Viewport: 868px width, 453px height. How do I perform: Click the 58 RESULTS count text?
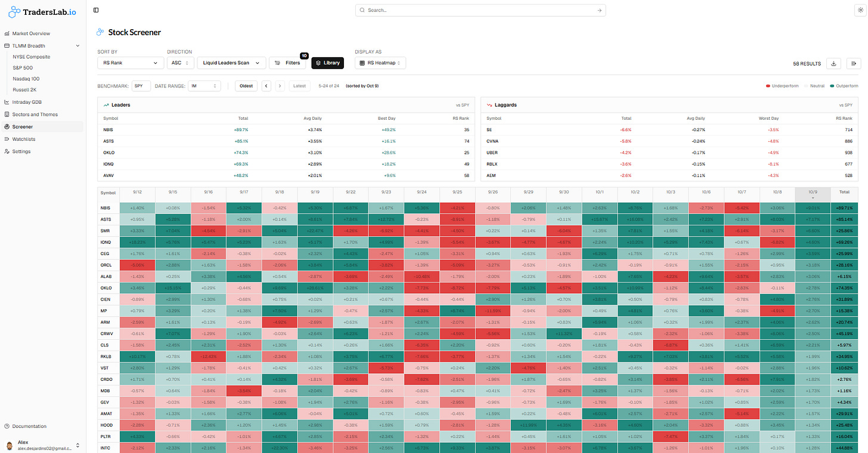(807, 63)
